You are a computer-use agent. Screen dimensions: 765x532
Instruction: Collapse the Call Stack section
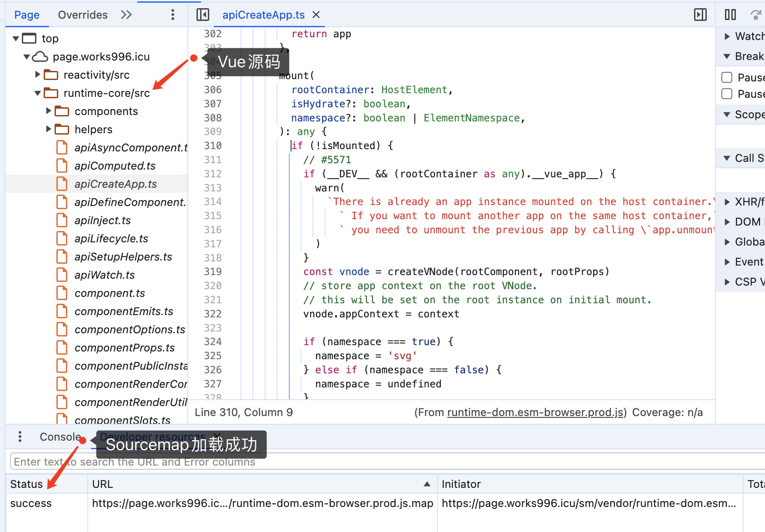click(x=727, y=158)
